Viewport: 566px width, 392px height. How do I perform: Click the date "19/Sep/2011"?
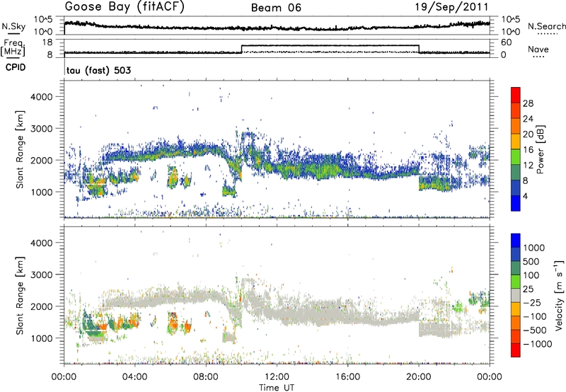451,7
